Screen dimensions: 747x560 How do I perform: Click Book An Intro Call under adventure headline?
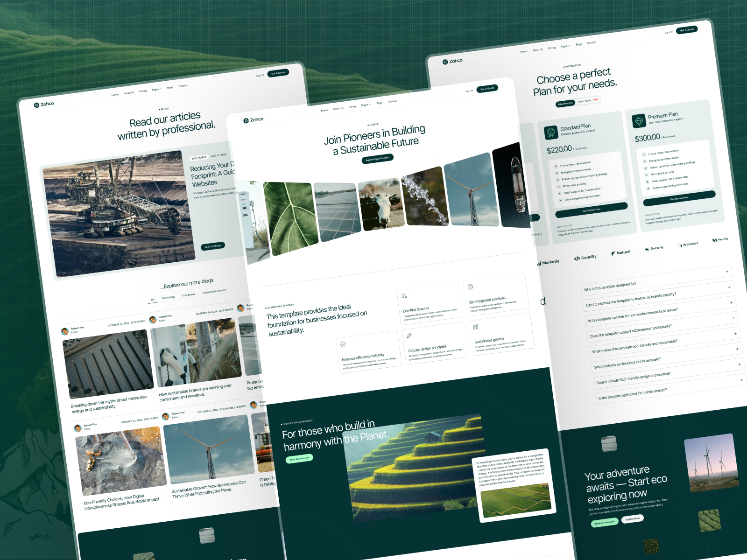(605, 522)
